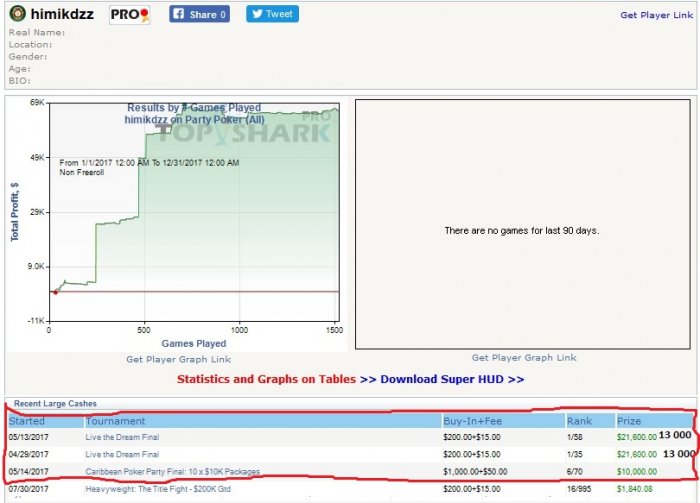Click the himikdzz username heading

(62, 14)
